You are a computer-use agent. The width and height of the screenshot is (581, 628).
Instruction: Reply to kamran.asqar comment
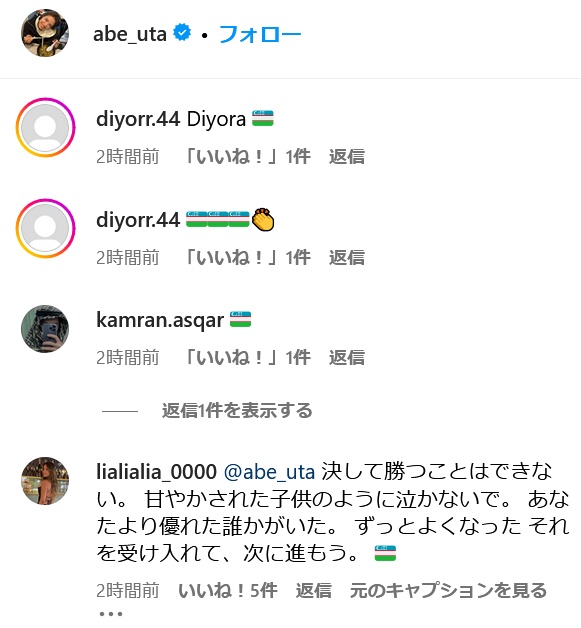coord(347,357)
